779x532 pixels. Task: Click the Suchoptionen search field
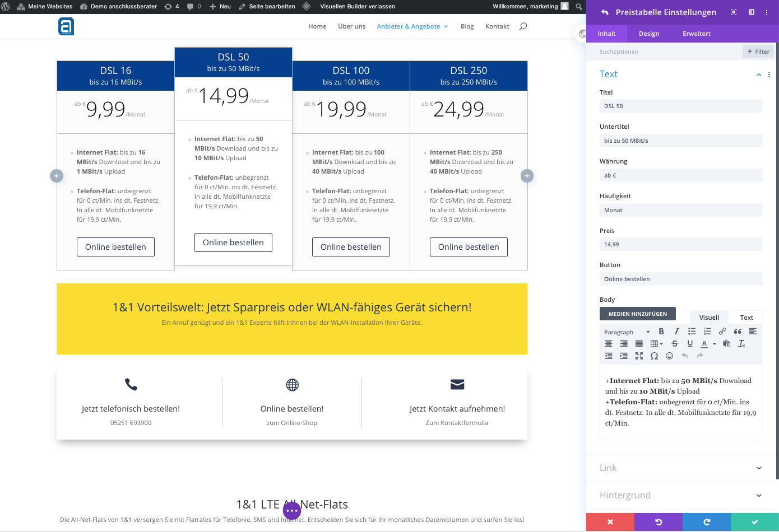click(664, 52)
